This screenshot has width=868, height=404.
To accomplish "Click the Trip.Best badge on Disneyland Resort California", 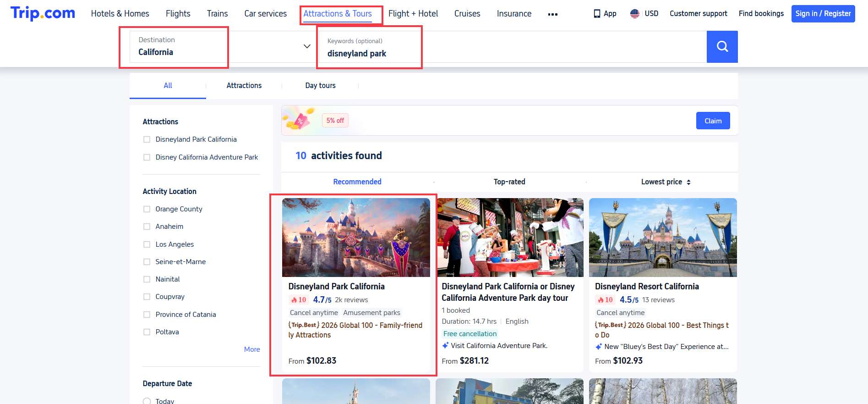I will pyautogui.click(x=611, y=325).
